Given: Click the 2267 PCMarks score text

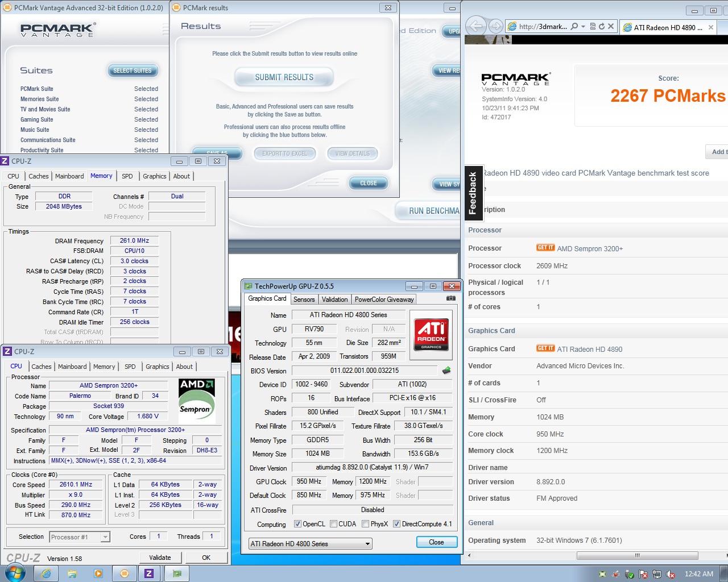Looking at the screenshot, I should [x=668, y=96].
